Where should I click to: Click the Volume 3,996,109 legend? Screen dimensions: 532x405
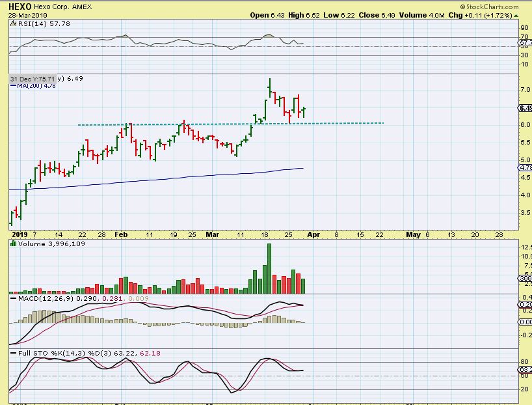coord(51,244)
